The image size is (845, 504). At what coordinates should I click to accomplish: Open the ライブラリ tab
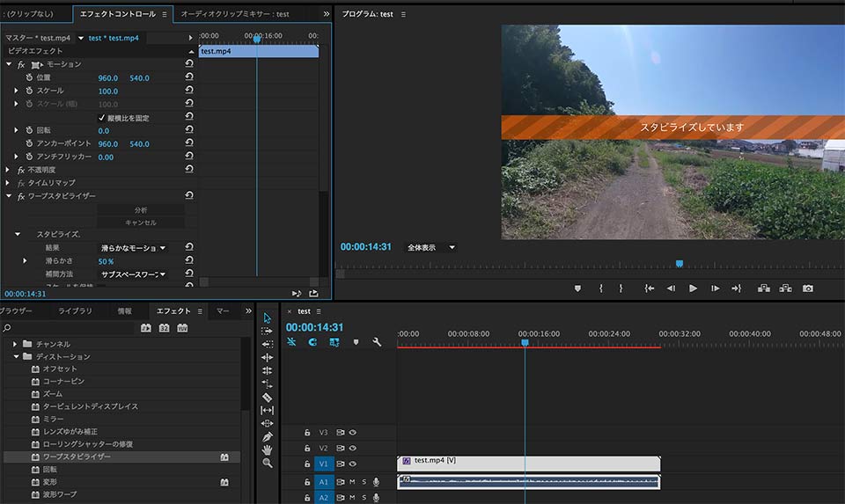(x=75, y=310)
